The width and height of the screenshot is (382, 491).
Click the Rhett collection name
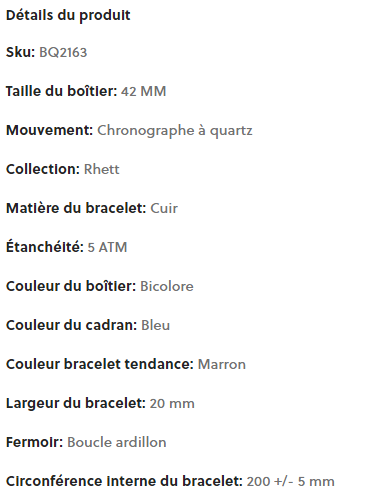click(x=102, y=169)
